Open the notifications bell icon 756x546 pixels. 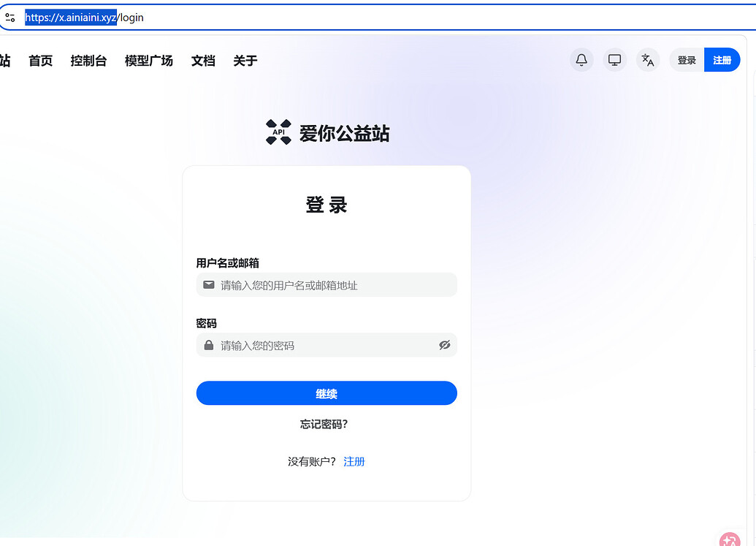pyautogui.click(x=581, y=60)
